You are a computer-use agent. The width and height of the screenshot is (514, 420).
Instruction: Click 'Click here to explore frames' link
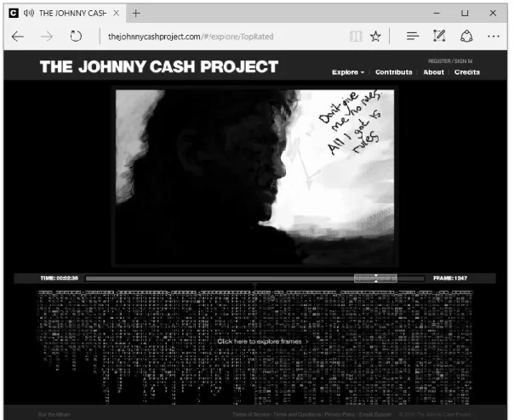[263, 342]
